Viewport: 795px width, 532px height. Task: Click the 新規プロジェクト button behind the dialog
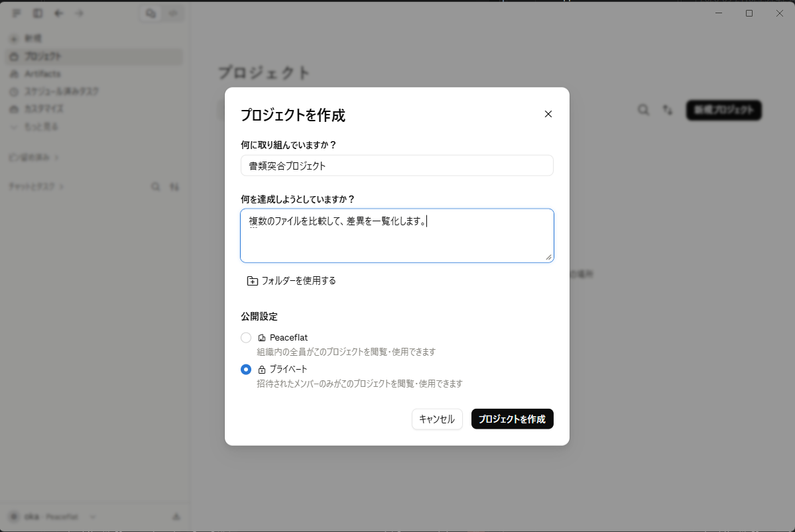tap(724, 110)
